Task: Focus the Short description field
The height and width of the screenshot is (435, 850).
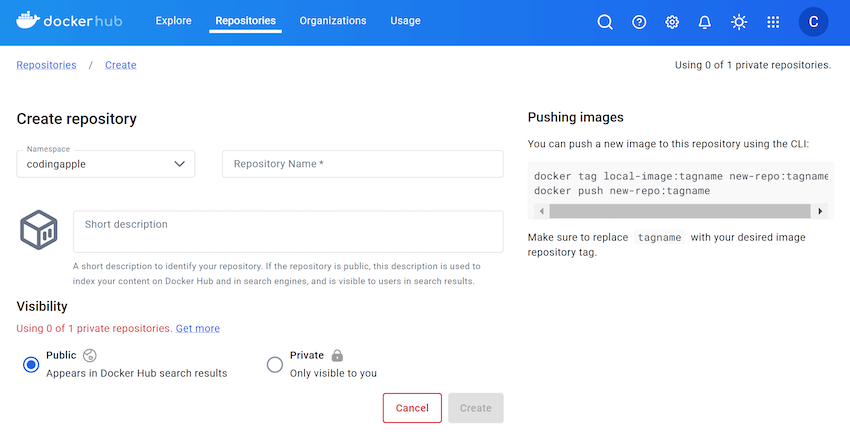Action: tap(288, 232)
